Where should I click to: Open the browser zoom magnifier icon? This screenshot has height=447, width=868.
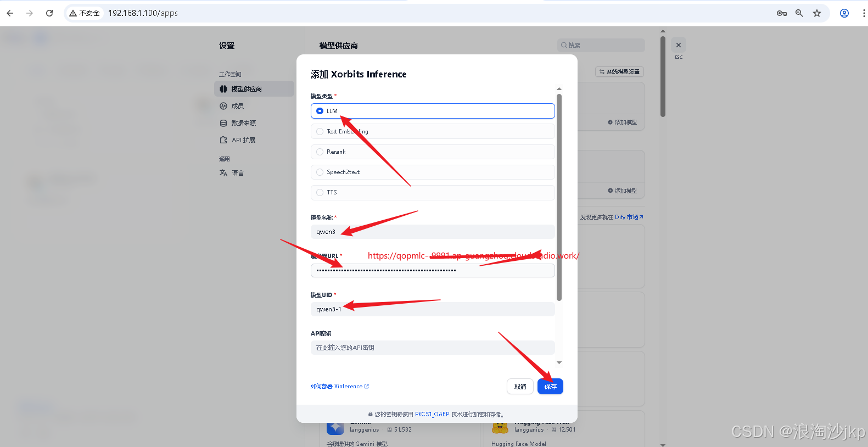(799, 13)
